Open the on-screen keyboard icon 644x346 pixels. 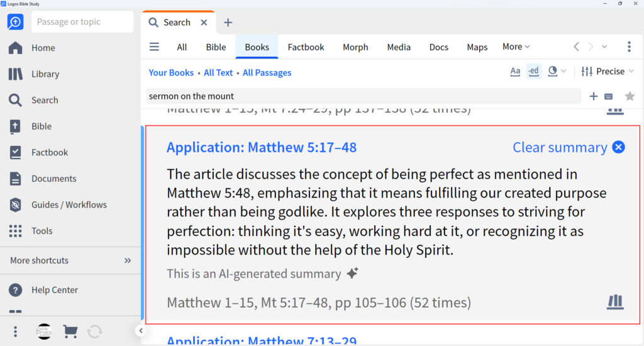pos(608,97)
